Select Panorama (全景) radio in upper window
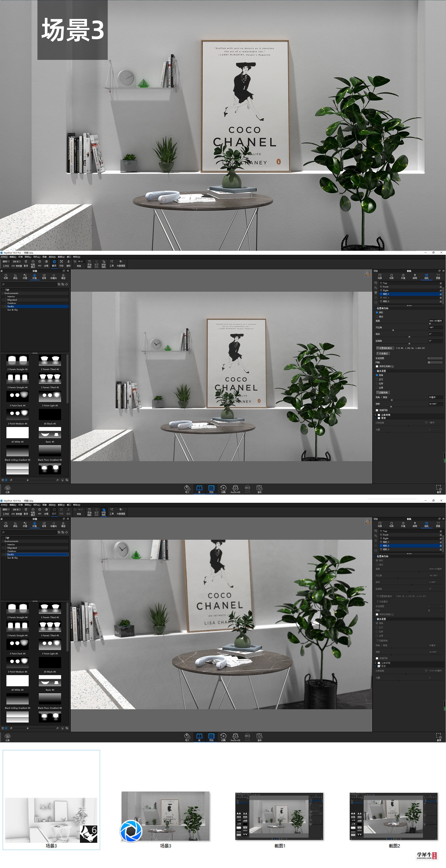This screenshot has width=446, height=868. pyautogui.click(x=377, y=388)
